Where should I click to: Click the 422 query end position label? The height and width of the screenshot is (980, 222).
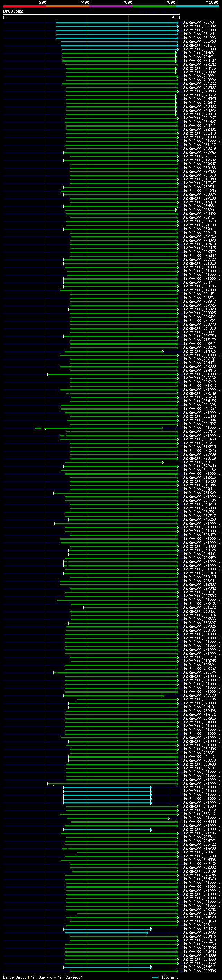[175, 17]
